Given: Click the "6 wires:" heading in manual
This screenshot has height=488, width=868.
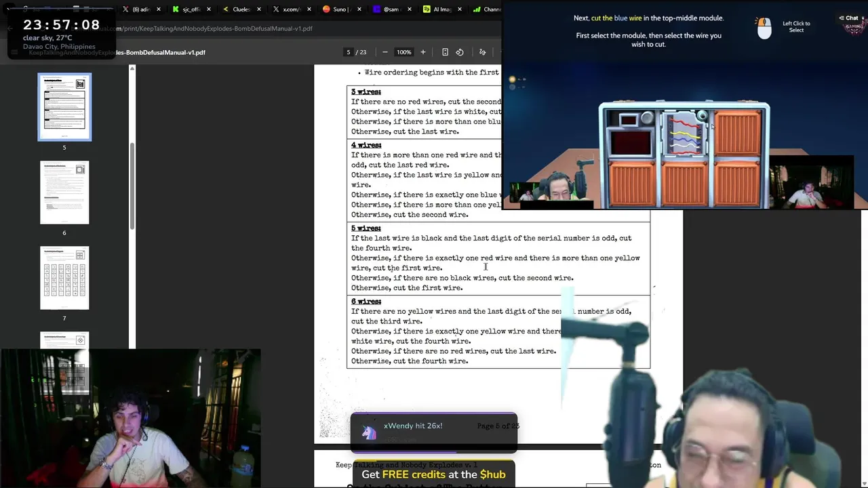Looking at the screenshot, I should click(366, 302).
